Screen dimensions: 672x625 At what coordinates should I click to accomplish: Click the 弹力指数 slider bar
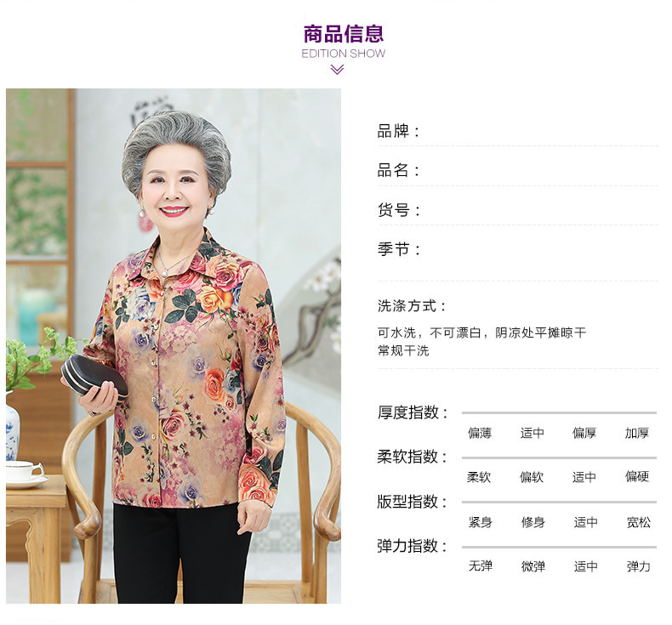point(559,547)
